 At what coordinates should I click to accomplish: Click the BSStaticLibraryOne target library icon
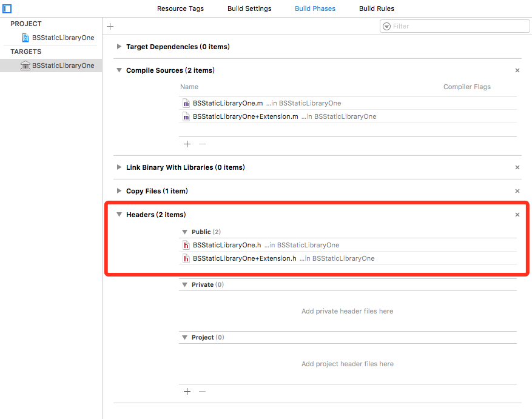click(x=25, y=65)
